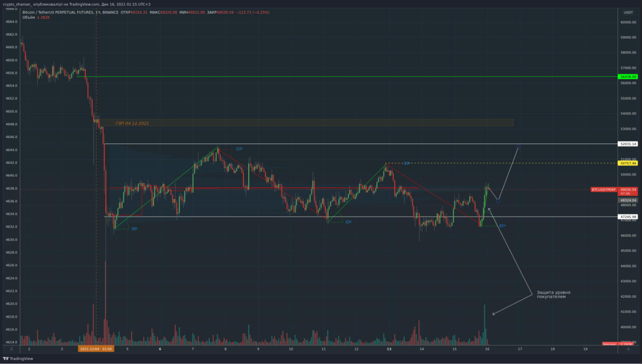Select the orange 2021-12-04 01:00 timestamp marker
This screenshot has width=642, height=364.
96,349
